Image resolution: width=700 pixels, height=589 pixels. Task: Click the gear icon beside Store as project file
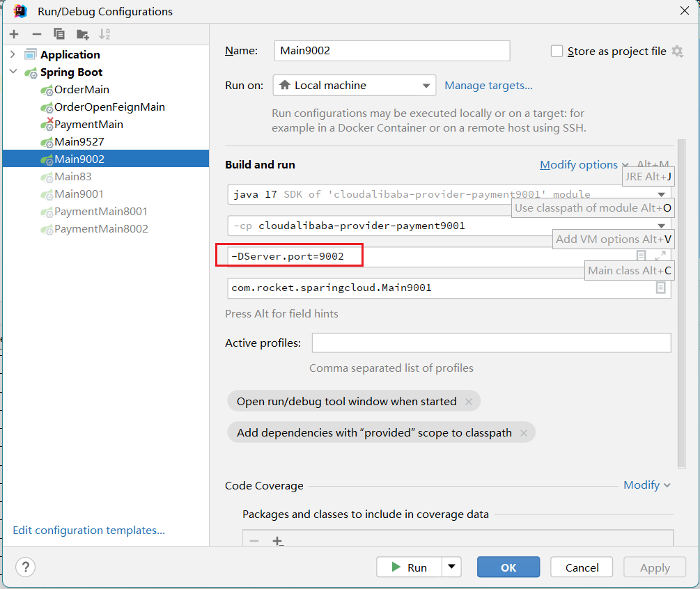(677, 52)
